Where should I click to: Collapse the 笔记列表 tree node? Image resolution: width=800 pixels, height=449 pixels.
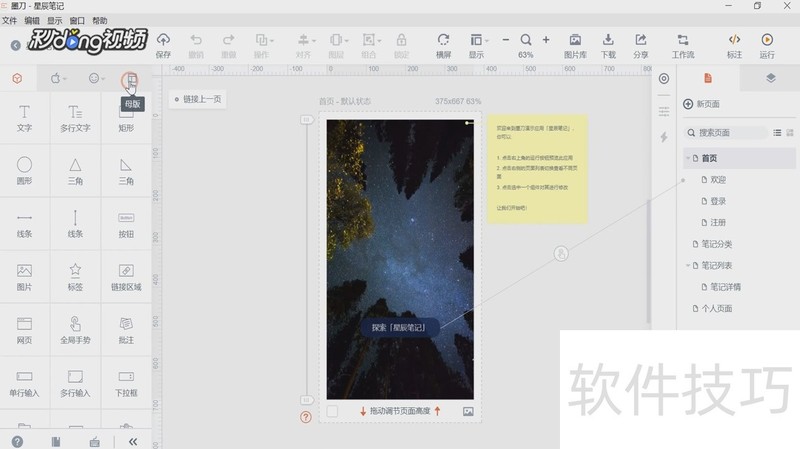click(687, 265)
